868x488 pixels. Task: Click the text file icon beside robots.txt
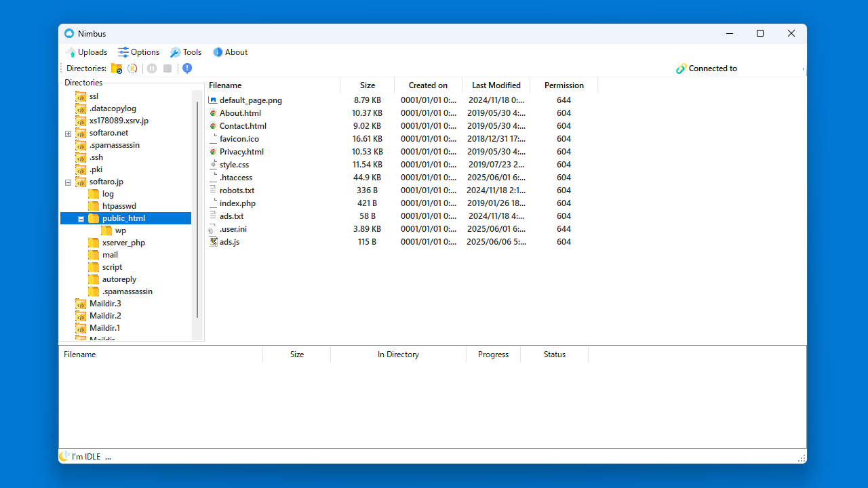(213, 190)
